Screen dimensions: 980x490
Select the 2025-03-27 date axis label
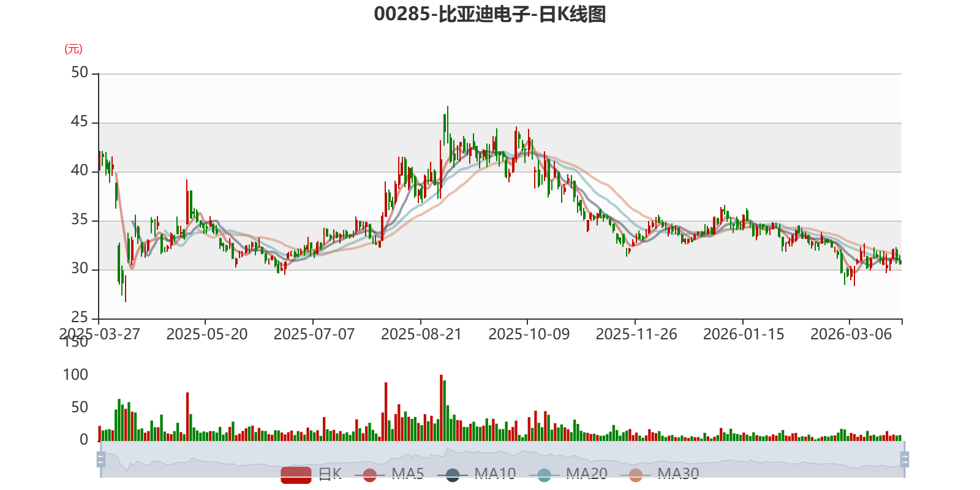[99, 334]
